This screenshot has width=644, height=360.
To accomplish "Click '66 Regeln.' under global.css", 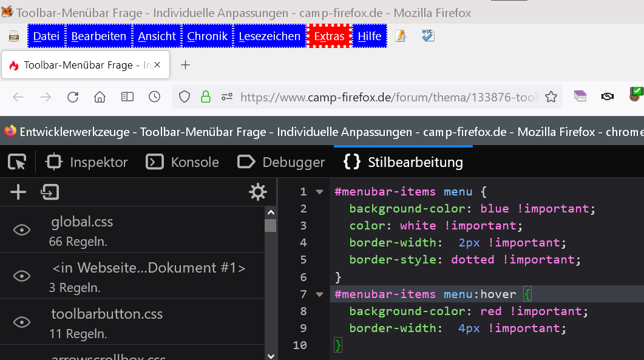I will point(78,242).
